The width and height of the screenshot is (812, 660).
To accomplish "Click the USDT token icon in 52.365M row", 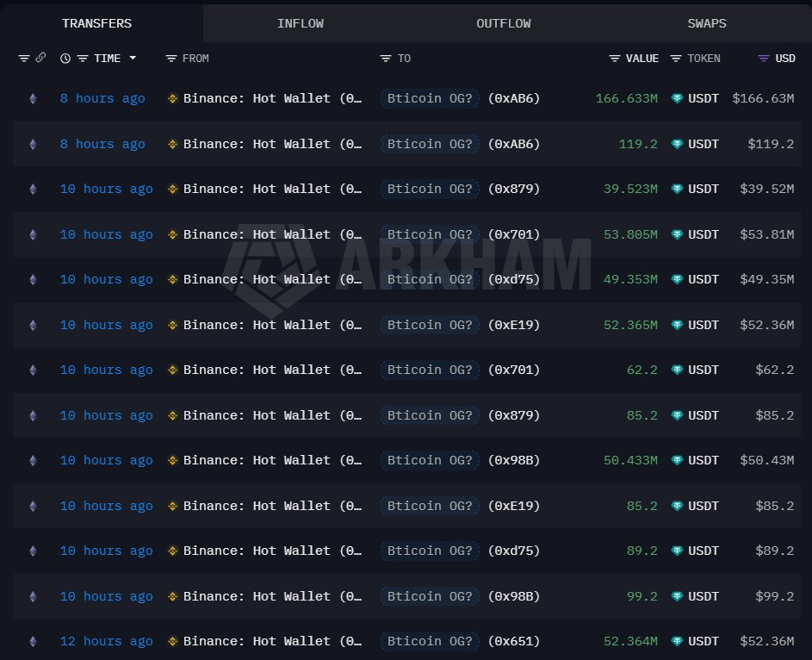I will [677, 325].
